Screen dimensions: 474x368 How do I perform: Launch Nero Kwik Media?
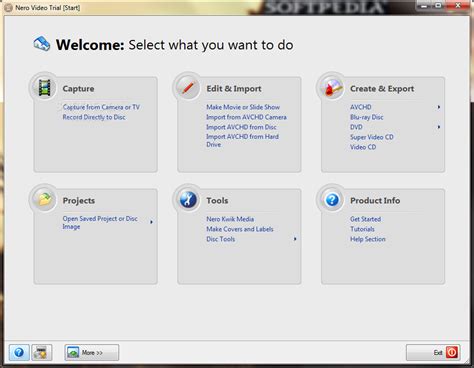tap(230, 219)
